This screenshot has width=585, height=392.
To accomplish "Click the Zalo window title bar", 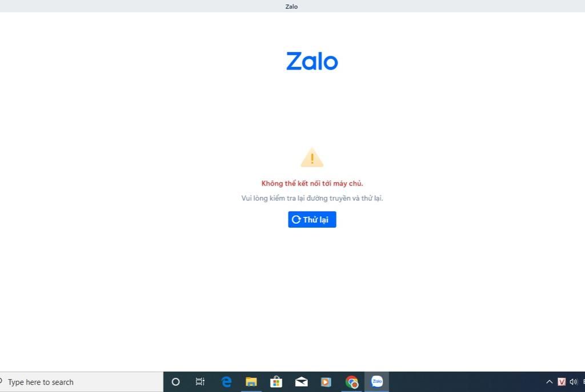I will [x=292, y=6].
